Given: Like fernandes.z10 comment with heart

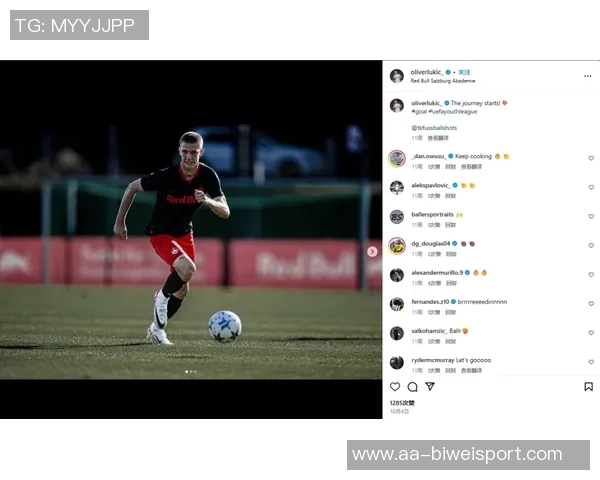Looking at the screenshot, I should 591,304.
